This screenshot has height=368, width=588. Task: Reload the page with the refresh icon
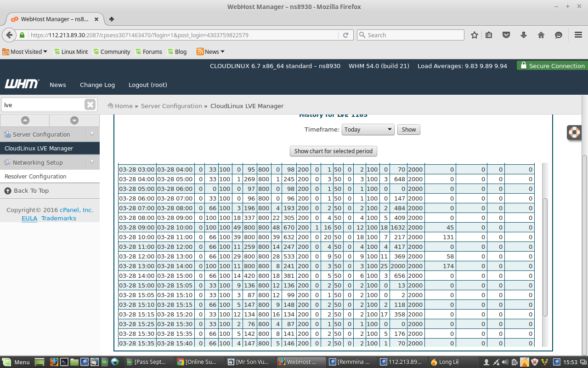click(345, 35)
